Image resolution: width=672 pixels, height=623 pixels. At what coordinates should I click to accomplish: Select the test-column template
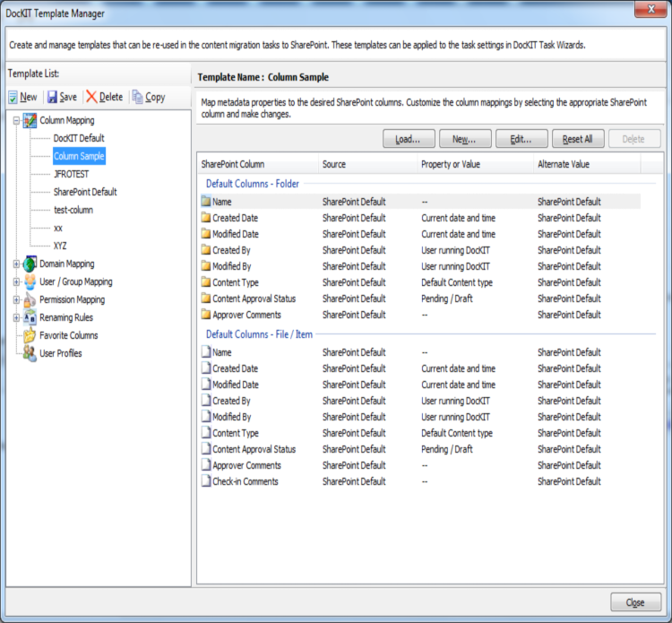point(73,210)
